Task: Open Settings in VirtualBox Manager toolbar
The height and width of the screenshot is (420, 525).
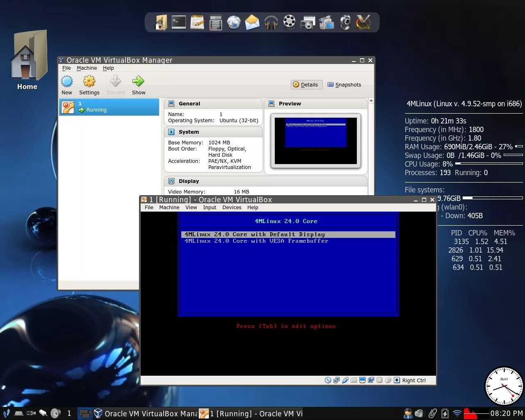Action: (89, 85)
